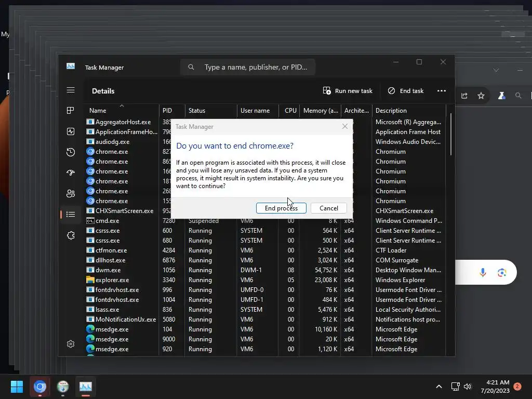Screen dimensions: 532x399
Task: Select the MoNotificationUx.exe process
Action: pos(264,320)
